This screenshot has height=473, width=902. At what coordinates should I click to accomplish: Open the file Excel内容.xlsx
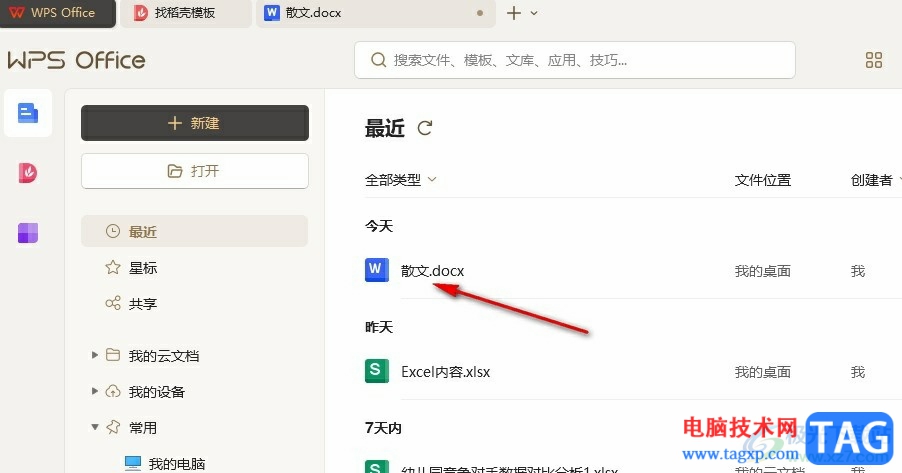click(x=446, y=372)
